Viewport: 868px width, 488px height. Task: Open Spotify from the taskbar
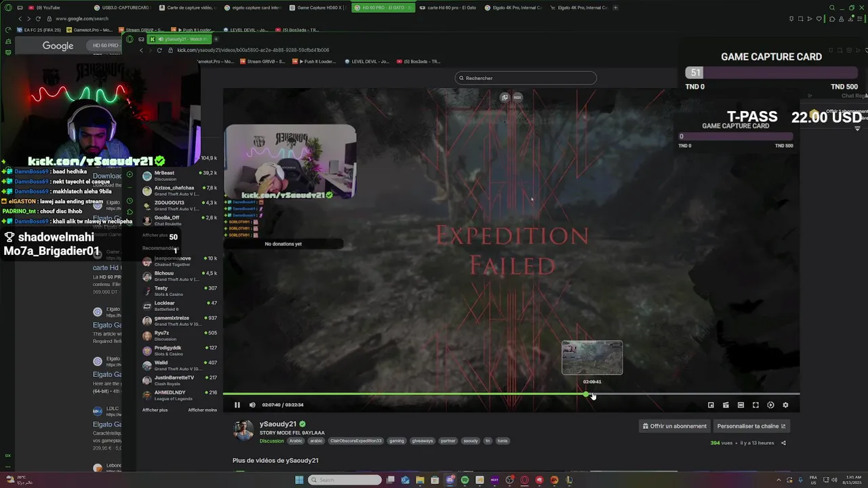[465, 480]
